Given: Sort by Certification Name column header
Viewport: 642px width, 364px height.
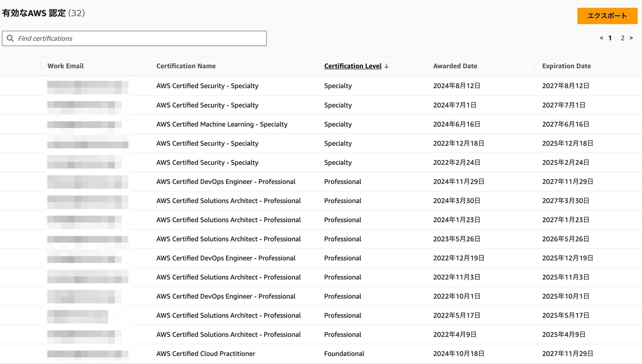Looking at the screenshot, I should (186, 66).
